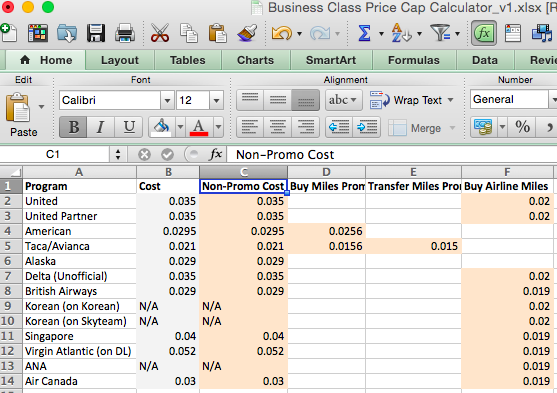Apply the red font color A
Viewport: 557px width, 393px height.
point(199,127)
